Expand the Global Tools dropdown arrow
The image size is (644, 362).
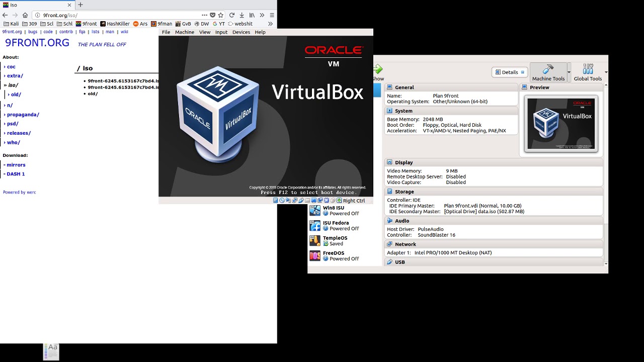[x=606, y=72]
